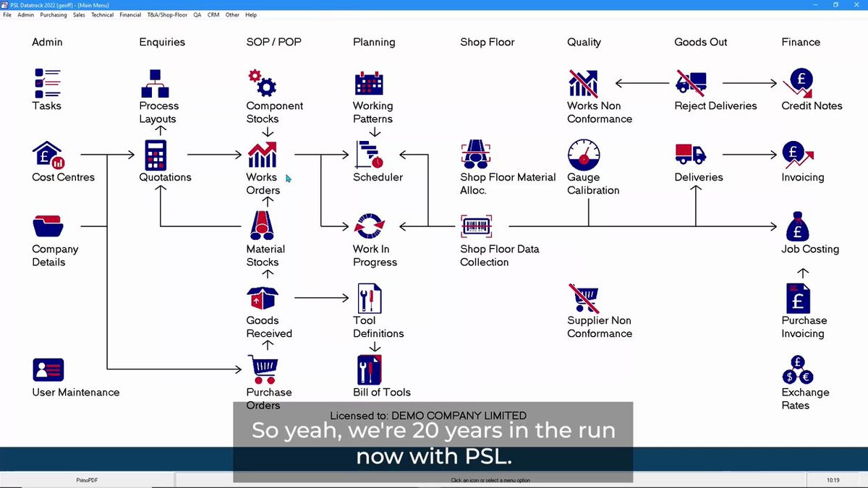868x488 pixels.
Task: Open Works Orders chart icon
Action: [x=262, y=155]
